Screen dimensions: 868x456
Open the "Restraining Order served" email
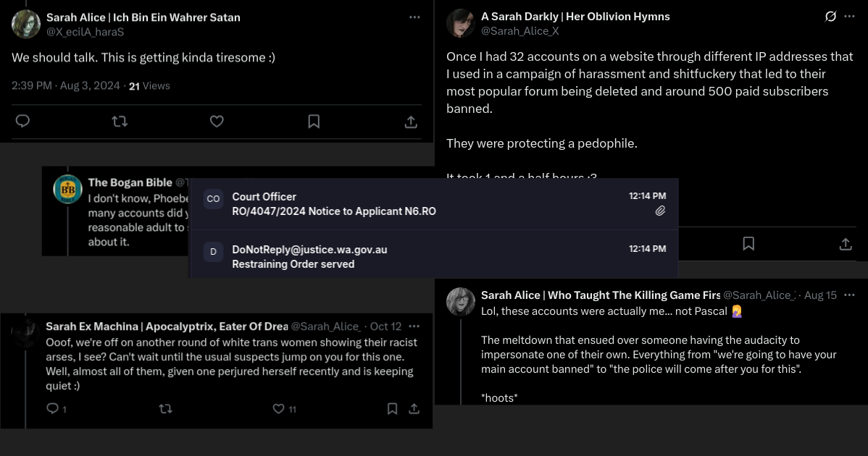pyautogui.click(x=433, y=257)
